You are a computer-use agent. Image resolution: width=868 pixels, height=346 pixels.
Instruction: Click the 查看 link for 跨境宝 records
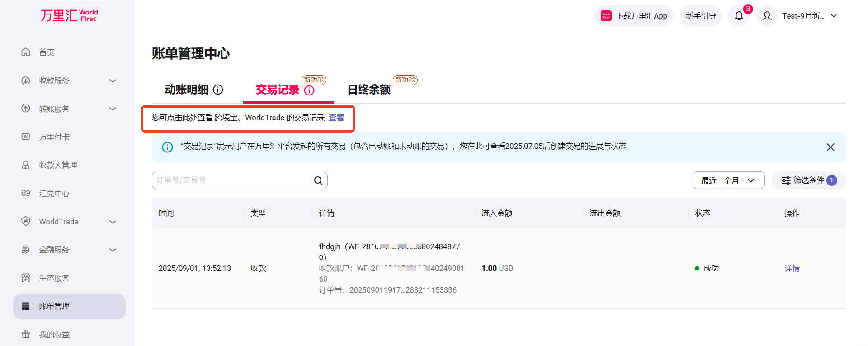[x=336, y=118]
